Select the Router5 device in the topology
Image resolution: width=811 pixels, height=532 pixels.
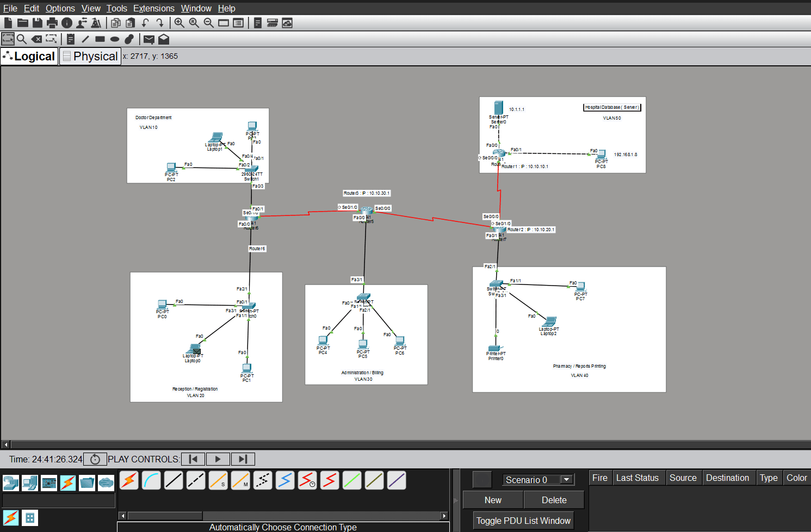[367, 212]
